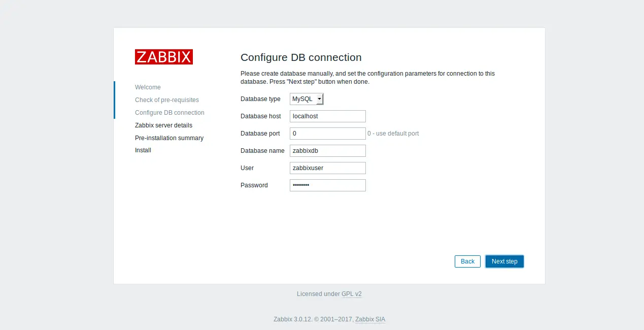Click the '0 - use default port' hint
Image resolution: width=644 pixels, height=330 pixels.
pos(393,134)
